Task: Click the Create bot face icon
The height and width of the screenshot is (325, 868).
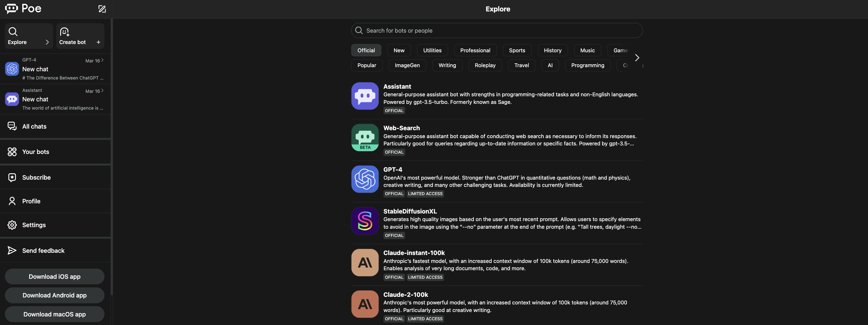Action: (x=64, y=32)
